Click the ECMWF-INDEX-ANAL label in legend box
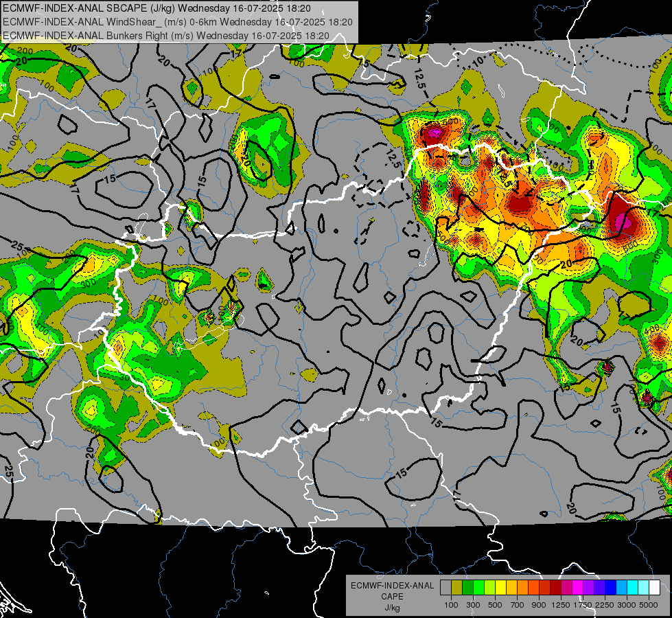The width and height of the screenshot is (672, 618). pyautogui.click(x=392, y=586)
